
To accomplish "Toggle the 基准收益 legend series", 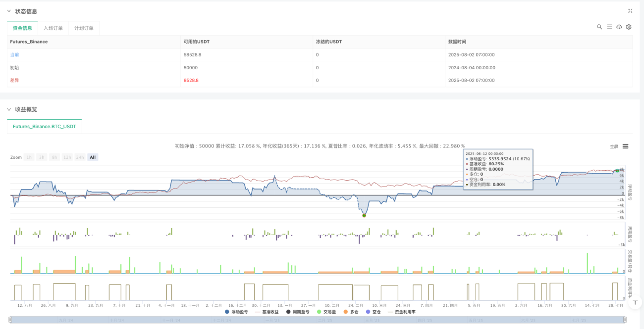I will tap(268, 312).
